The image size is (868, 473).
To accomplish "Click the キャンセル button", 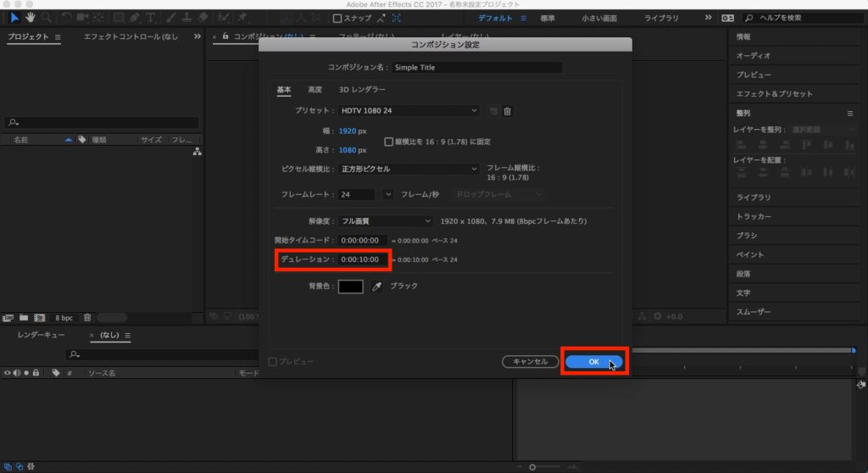I will (x=531, y=362).
